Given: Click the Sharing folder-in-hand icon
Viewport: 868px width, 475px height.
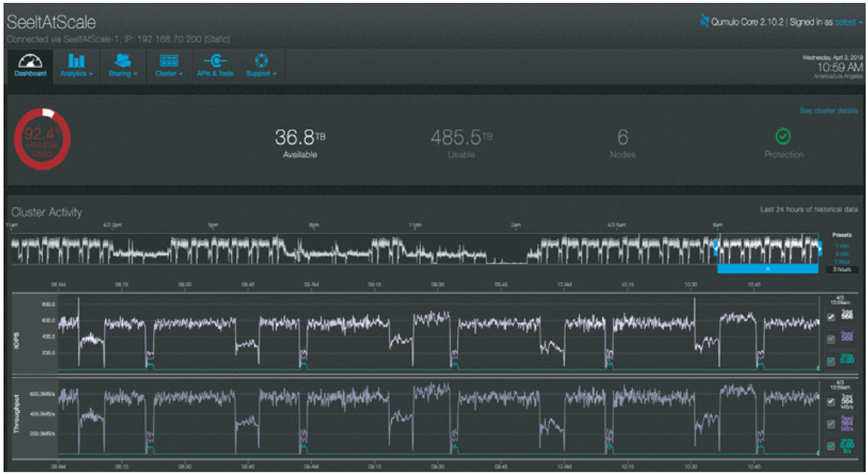Looking at the screenshot, I should point(123,61).
